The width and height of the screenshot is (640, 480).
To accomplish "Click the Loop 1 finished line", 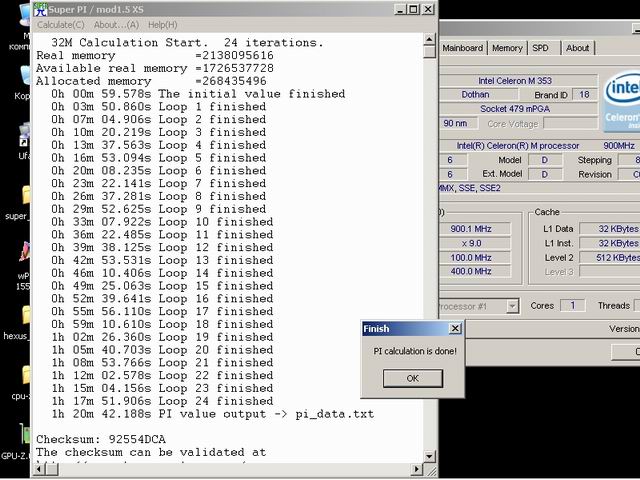I will tap(159, 107).
